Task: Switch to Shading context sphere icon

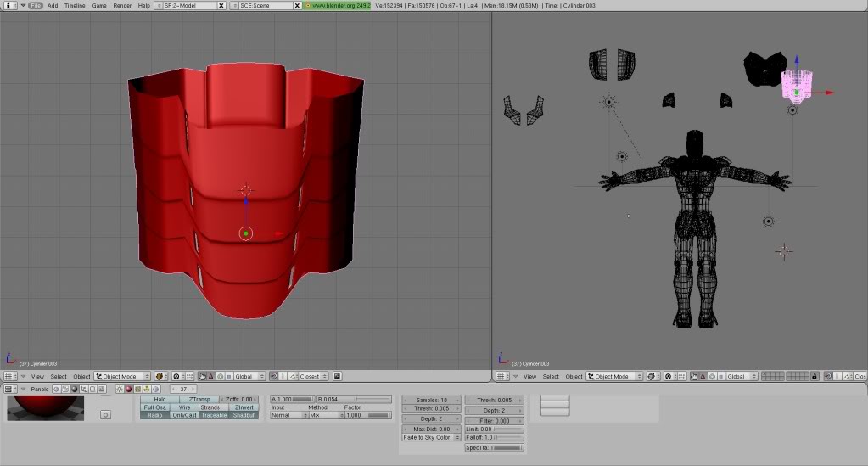Action: coord(74,389)
